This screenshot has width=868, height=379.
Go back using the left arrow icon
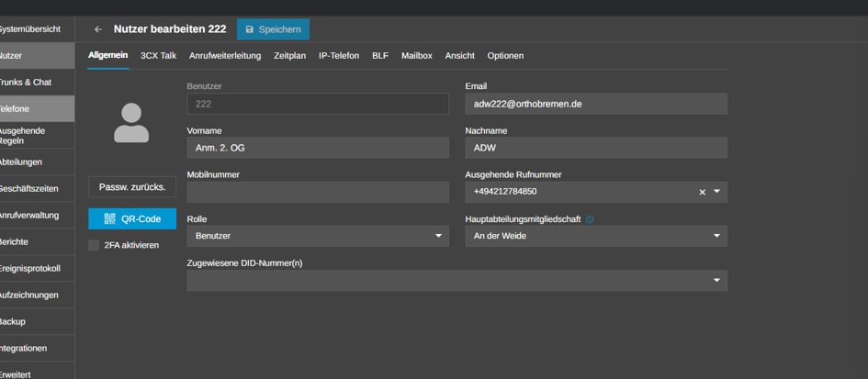click(98, 29)
